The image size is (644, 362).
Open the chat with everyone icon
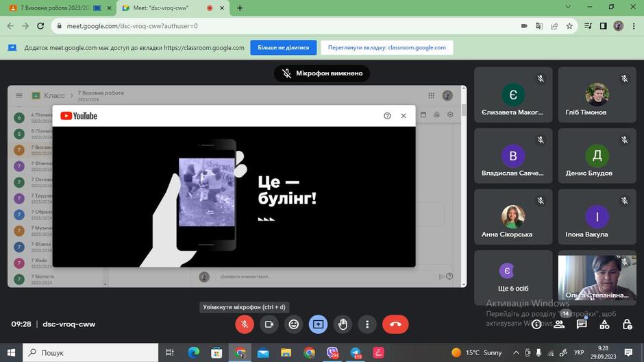[x=582, y=324]
